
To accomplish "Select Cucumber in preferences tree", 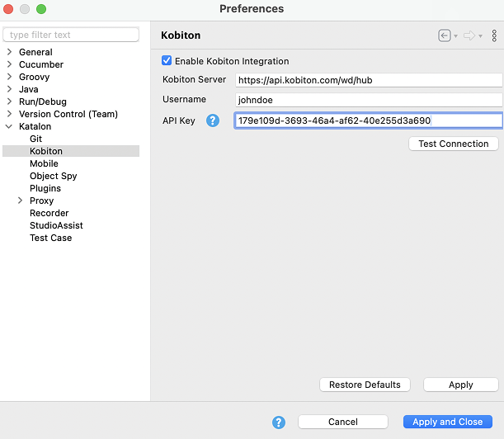I will (41, 64).
